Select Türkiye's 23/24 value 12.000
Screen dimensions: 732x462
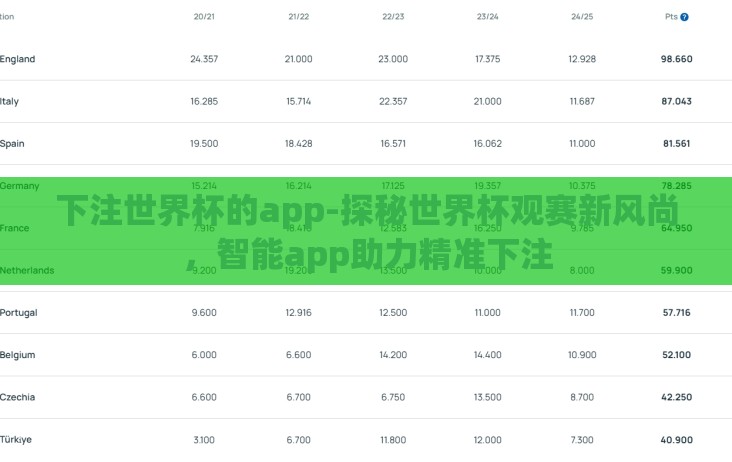pyautogui.click(x=487, y=440)
